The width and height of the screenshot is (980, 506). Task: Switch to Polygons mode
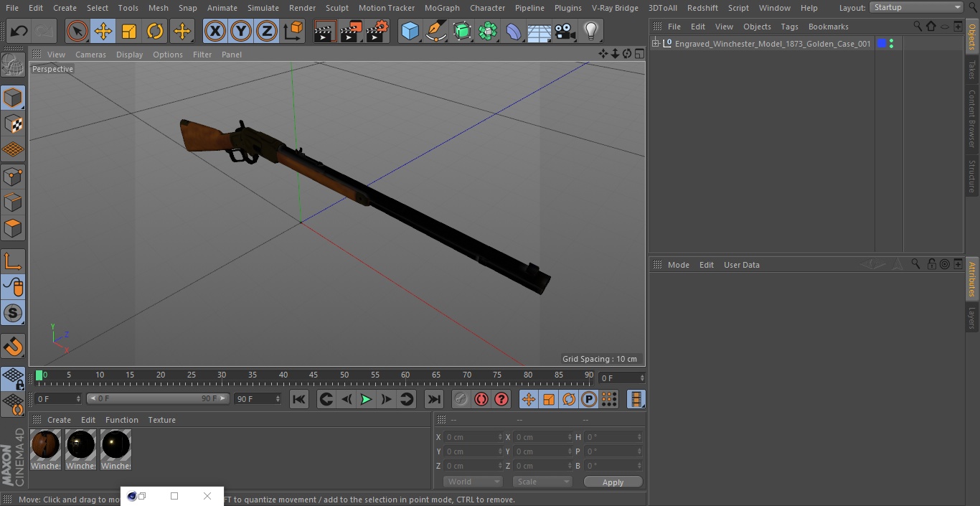[x=13, y=228]
